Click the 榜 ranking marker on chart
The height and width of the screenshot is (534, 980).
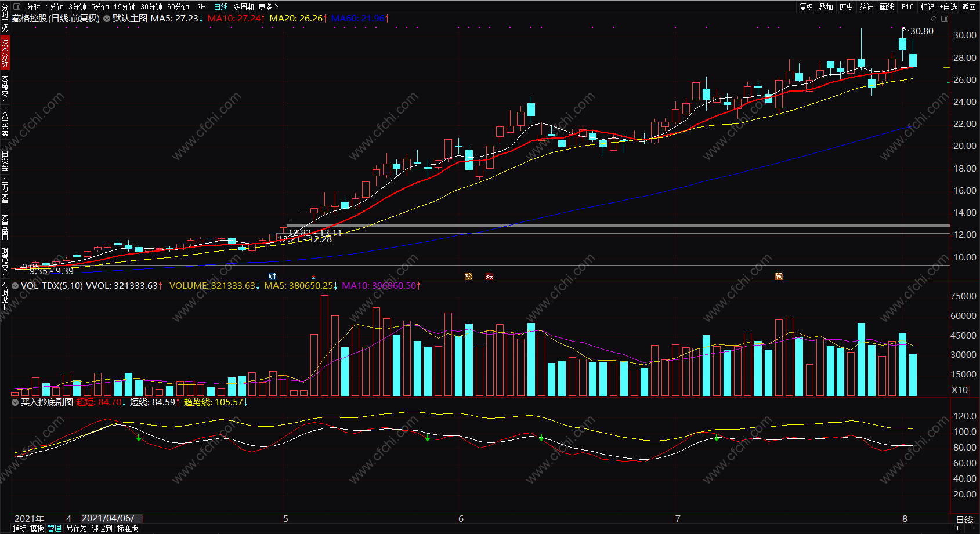468,276
